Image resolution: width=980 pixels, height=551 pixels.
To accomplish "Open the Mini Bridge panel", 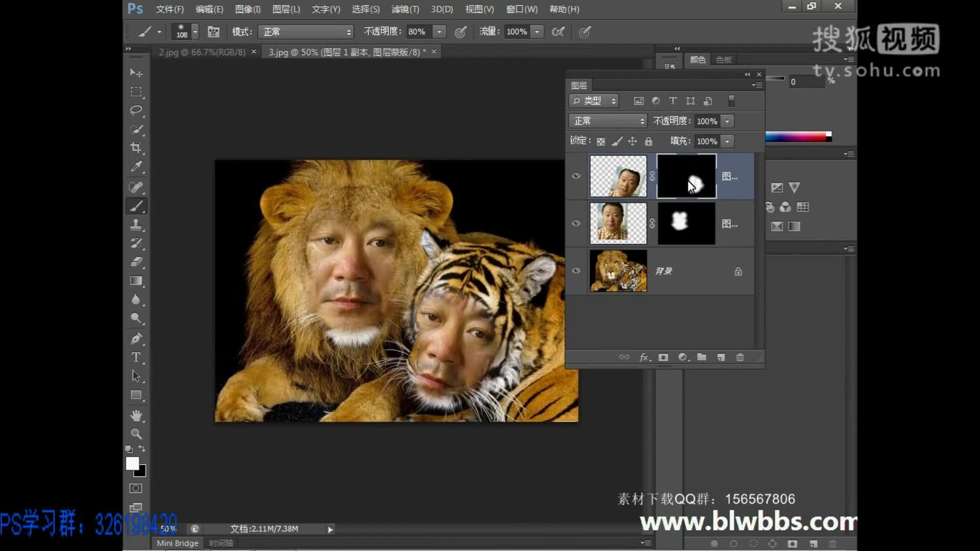I will click(x=177, y=543).
